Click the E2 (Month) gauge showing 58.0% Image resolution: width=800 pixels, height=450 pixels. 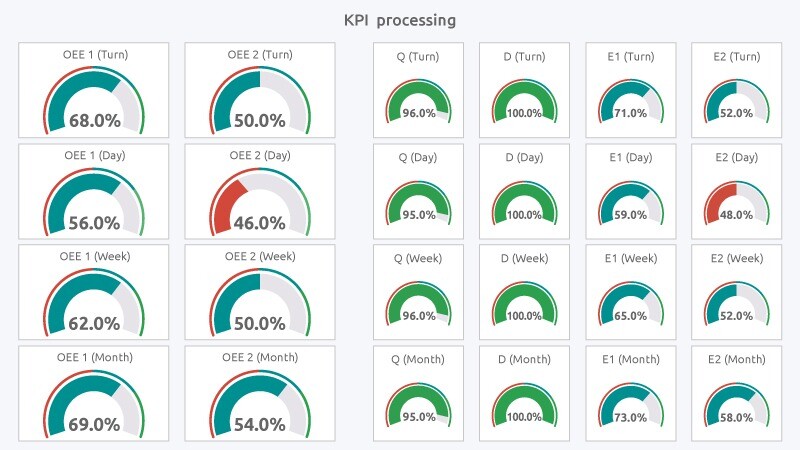(x=737, y=404)
